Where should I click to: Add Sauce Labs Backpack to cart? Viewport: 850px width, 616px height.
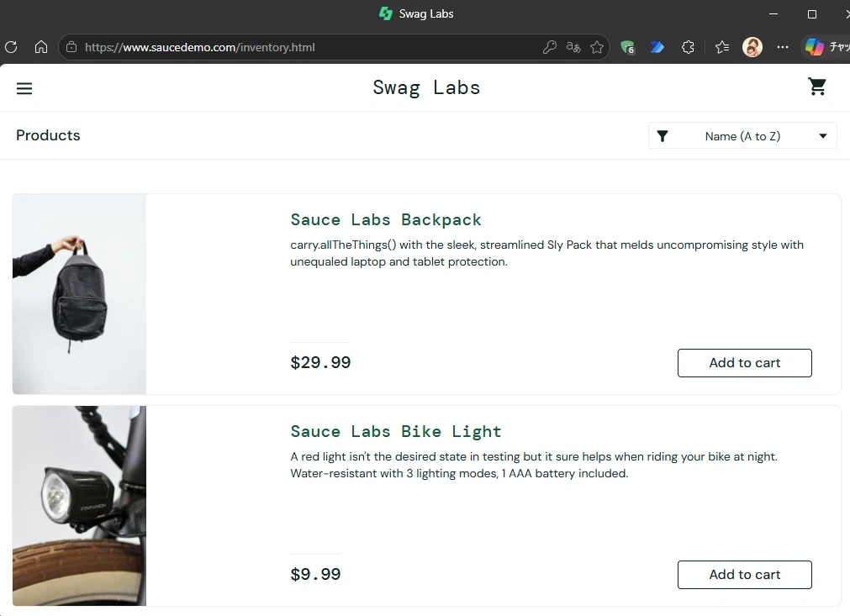click(744, 363)
